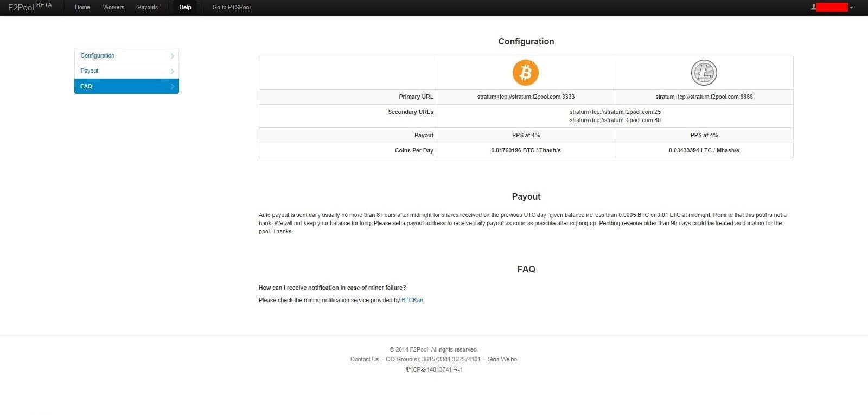
Task: Click chevron on Configuration sidebar item
Action: pyautogui.click(x=173, y=56)
